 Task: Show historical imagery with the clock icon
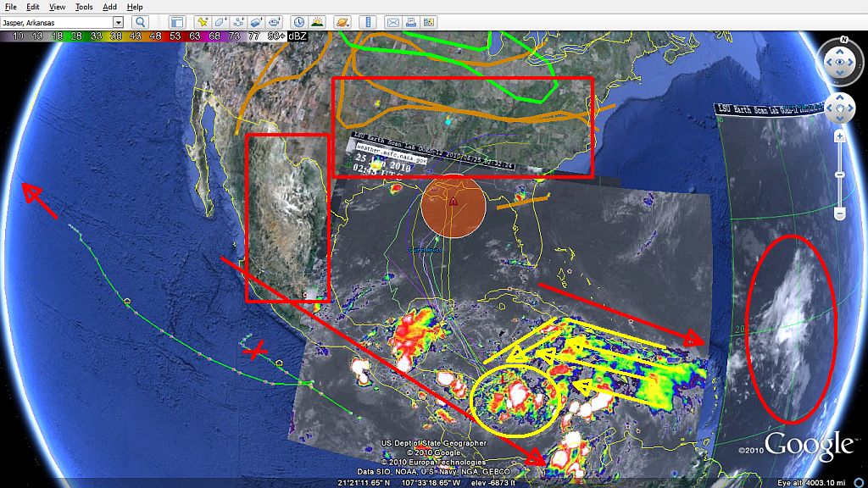click(299, 22)
